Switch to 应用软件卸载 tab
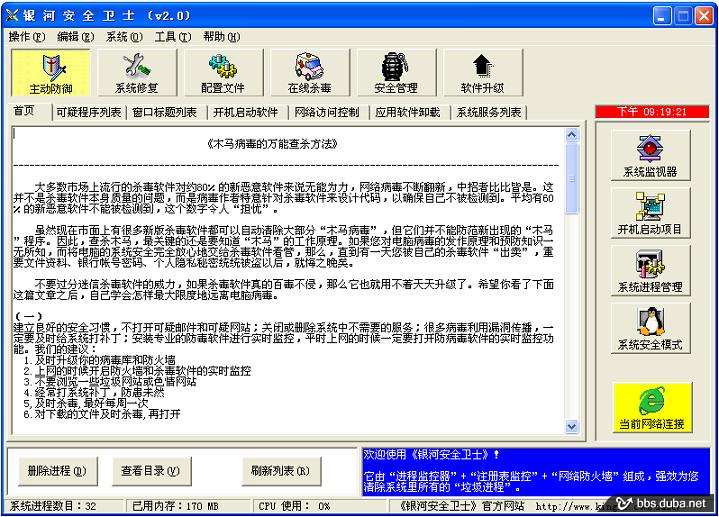 (x=408, y=112)
